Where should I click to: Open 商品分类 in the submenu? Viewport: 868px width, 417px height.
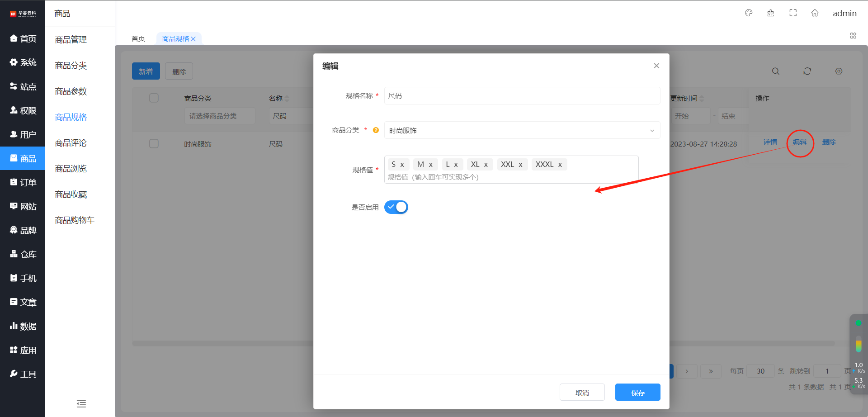(x=71, y=66)
